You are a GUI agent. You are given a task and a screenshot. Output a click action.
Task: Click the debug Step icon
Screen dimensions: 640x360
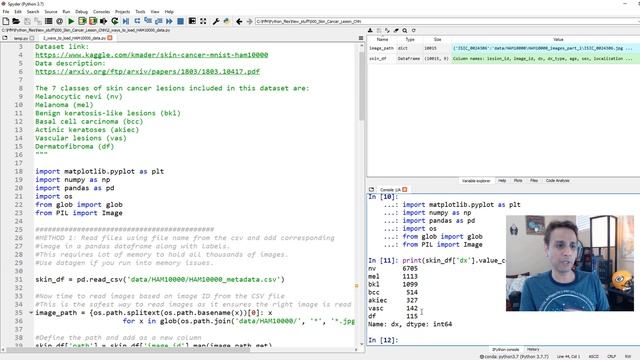click(x=137, y=21)
